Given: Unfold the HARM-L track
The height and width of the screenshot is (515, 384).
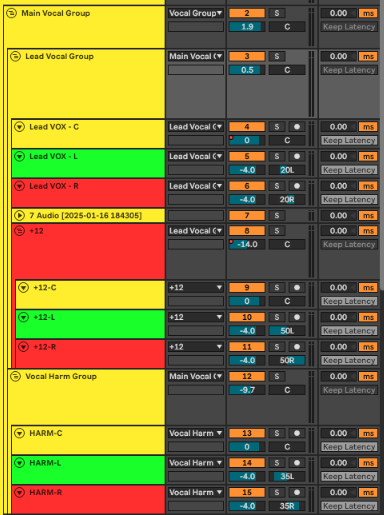Looking at the screenshot, I should pos(19,463).
